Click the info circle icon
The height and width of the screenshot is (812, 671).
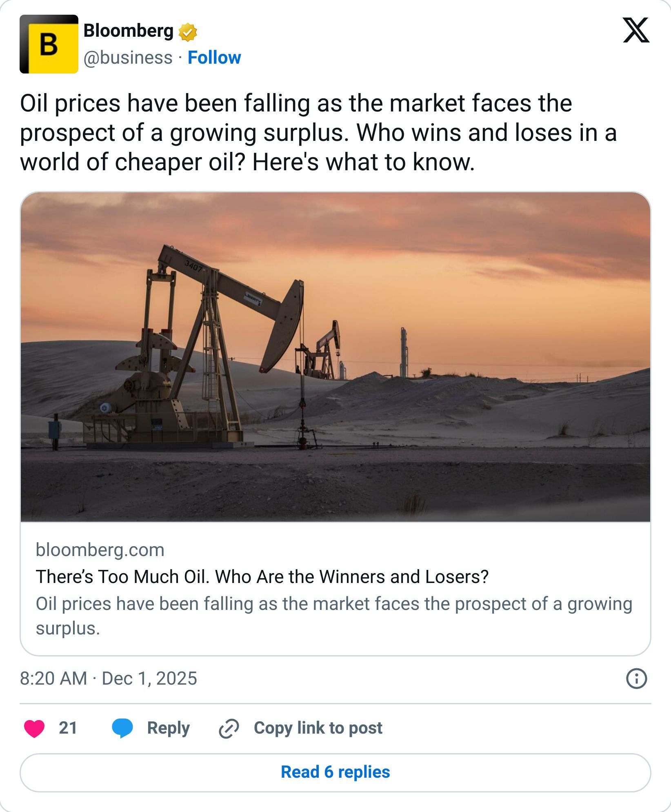pyautogui.click(x=636, y=679)
